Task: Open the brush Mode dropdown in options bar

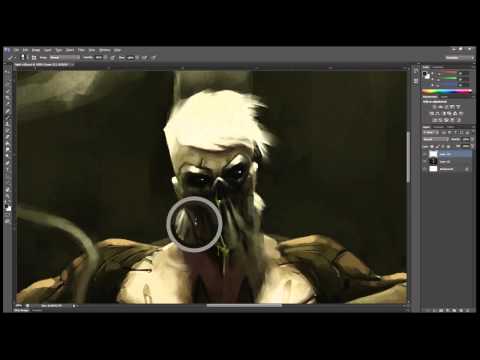Action: pos(65,57)
